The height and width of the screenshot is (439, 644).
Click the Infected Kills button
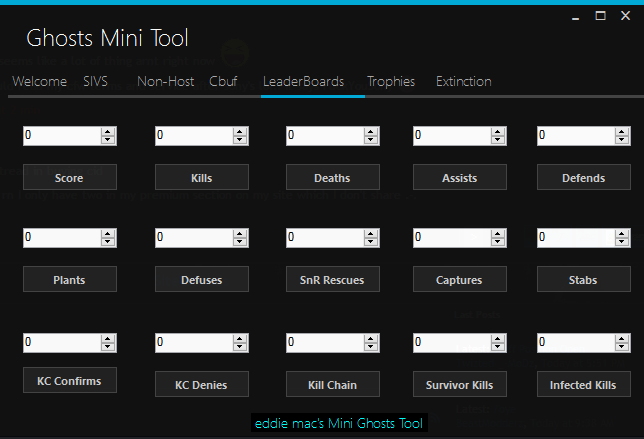[x=584, y=384]
